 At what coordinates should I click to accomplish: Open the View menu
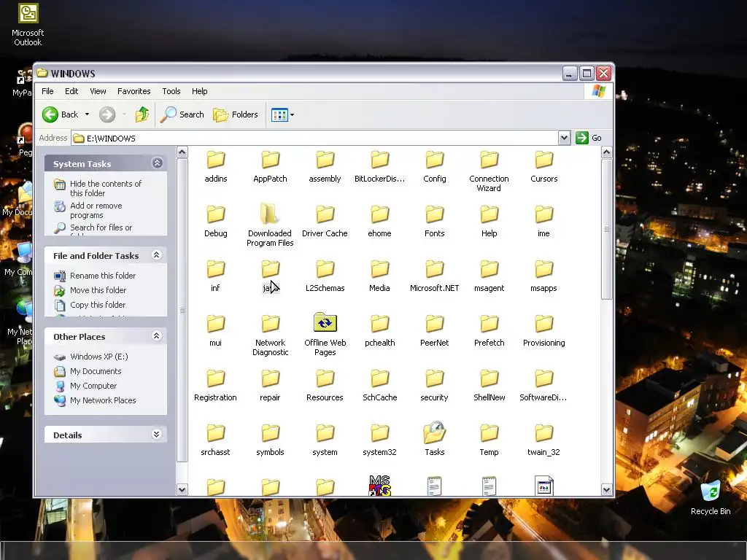coord(98,91)
